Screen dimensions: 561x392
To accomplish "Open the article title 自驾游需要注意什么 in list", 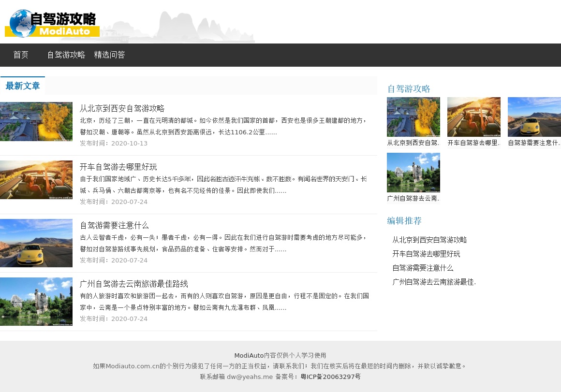I will coord(114,225).
